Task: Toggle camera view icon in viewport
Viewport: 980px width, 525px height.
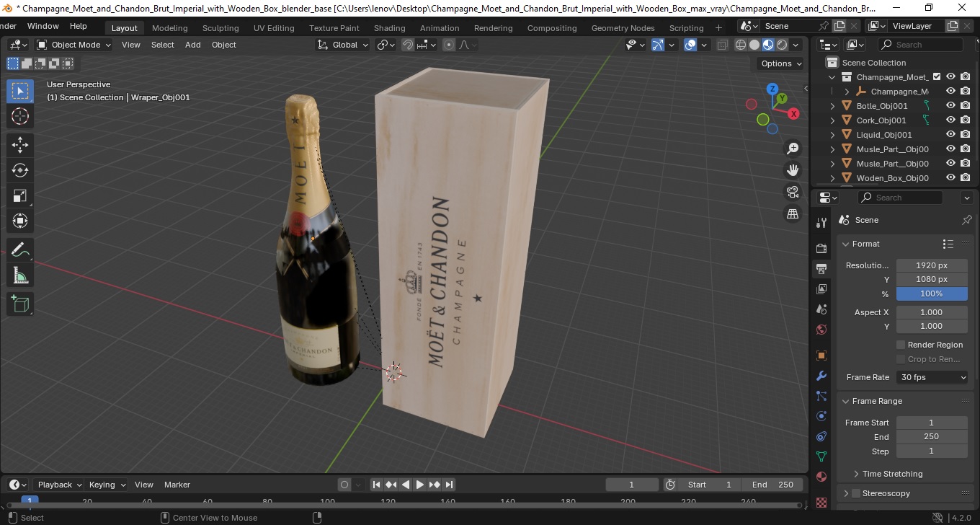Action: tap(793, 192)
